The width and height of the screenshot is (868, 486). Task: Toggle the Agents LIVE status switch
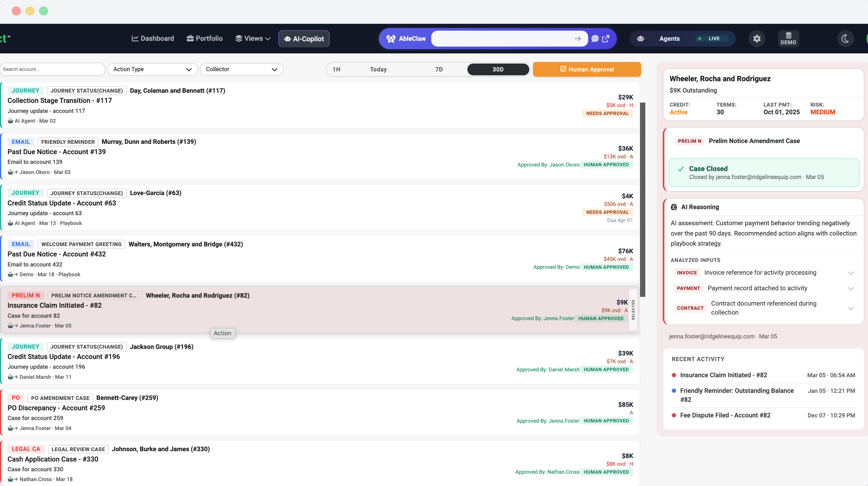tap(712, 39)
